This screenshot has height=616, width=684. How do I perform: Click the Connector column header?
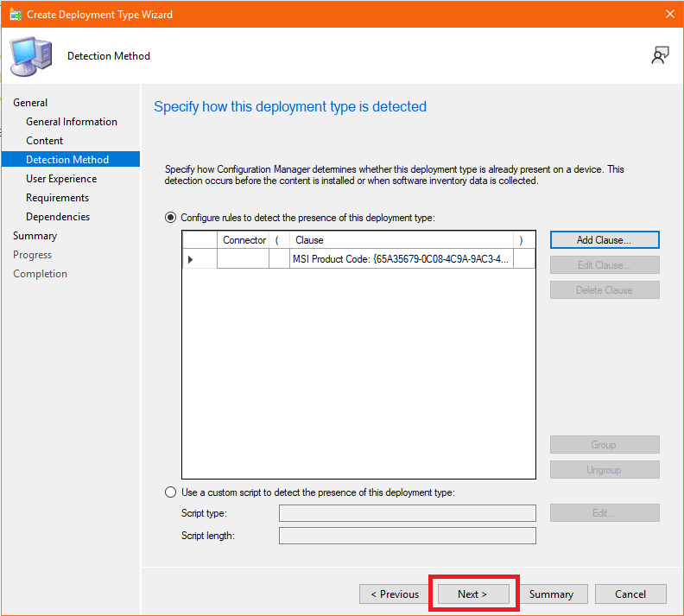(244, 239)
